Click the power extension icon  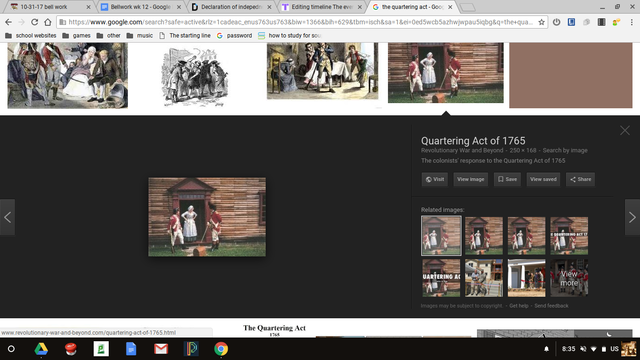point(556,22)
